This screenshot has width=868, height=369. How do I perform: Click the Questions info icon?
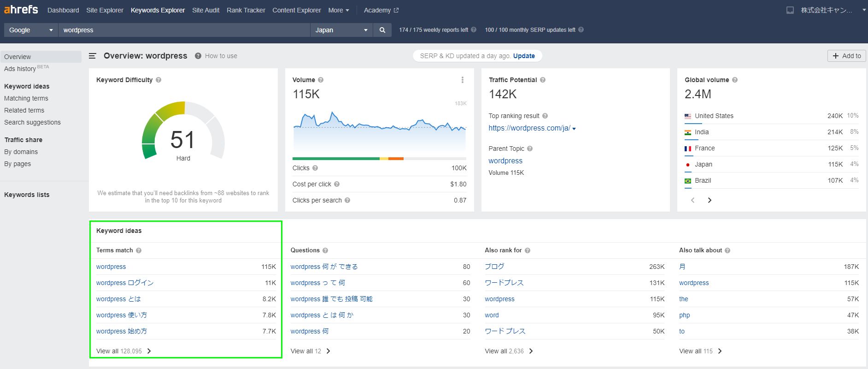[325, 250]
